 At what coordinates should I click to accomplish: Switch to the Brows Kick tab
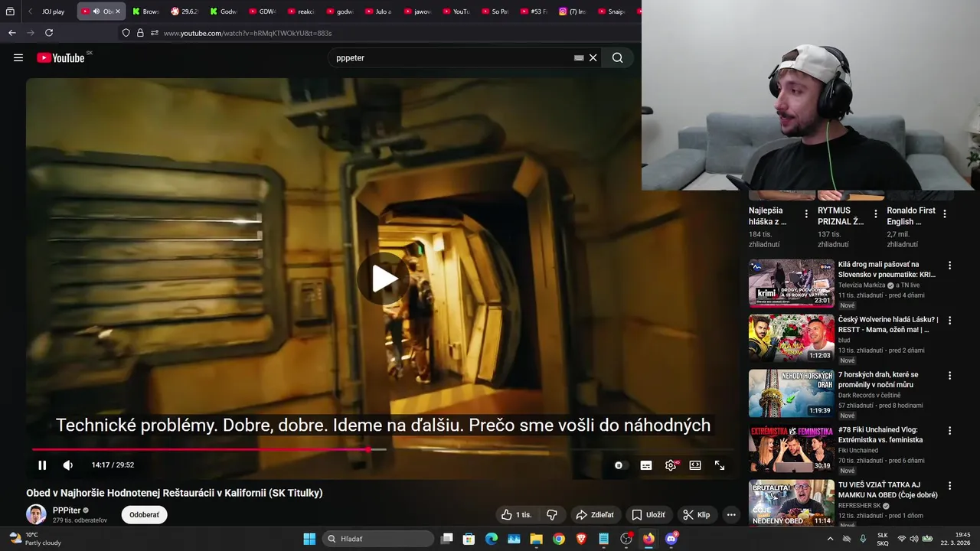tap(145, 11)
